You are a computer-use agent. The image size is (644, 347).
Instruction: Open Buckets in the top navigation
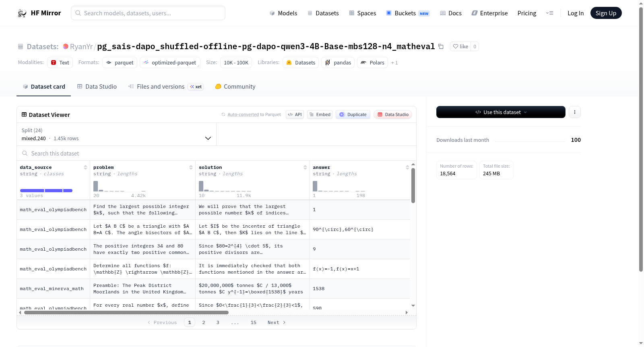[408, 13]
